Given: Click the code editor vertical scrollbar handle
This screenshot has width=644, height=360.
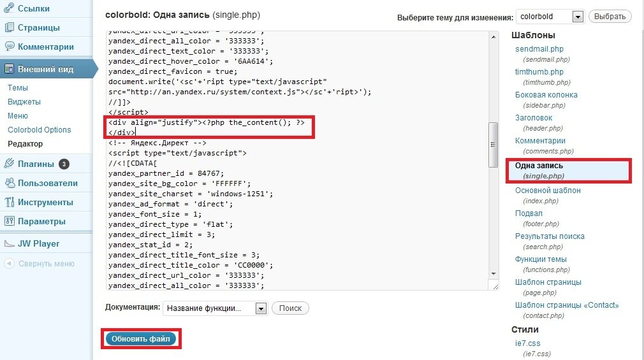Looking at the screenshot, I should click(x=493, y=144).
